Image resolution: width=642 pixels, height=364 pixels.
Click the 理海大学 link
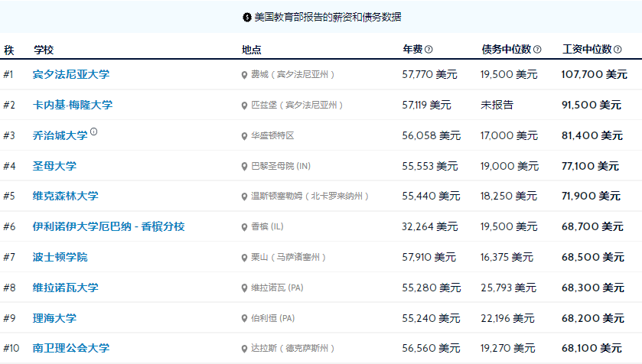[54, 318]
